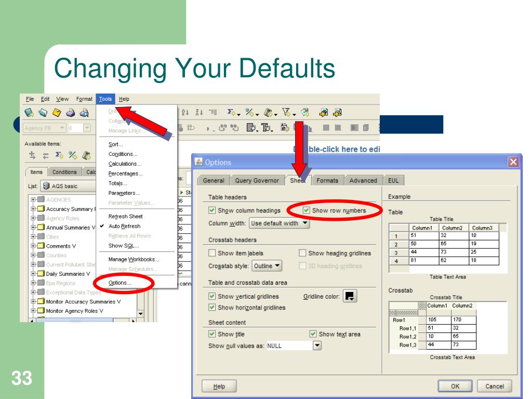Open the Column width dropdown
Viewport: 532px width, 399px height.
coord(280,223)
